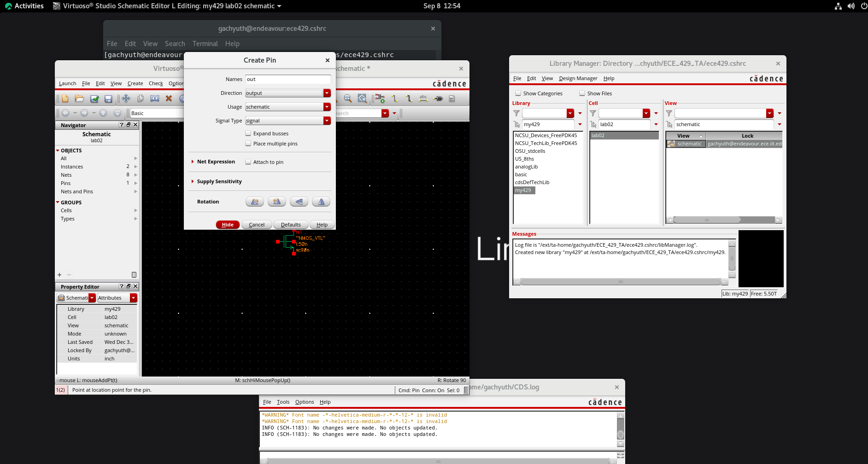Click the Check and Save icon

click(94, 99)
